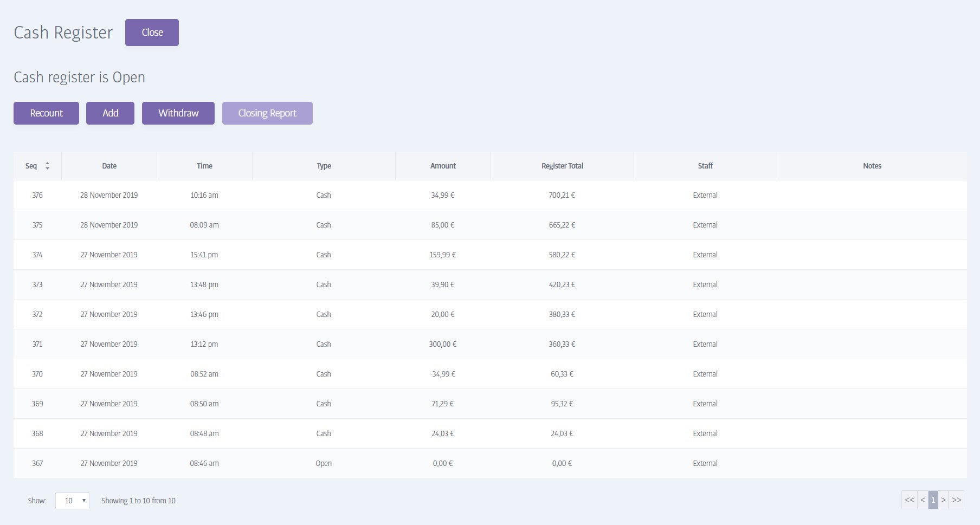980x525 pixels.
Task: Open the Recount dialog
Action: click(46, 113)
